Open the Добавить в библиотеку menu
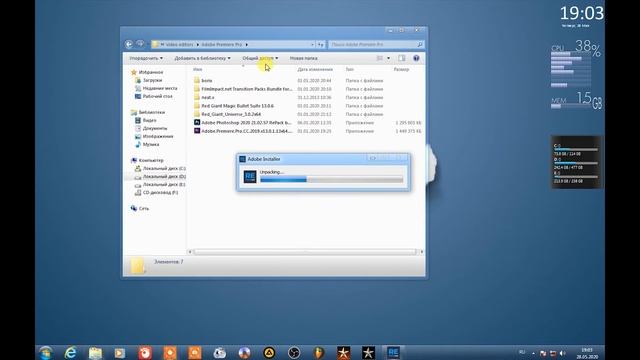This screenshot has width=640, height=360. tap(202, 58)
